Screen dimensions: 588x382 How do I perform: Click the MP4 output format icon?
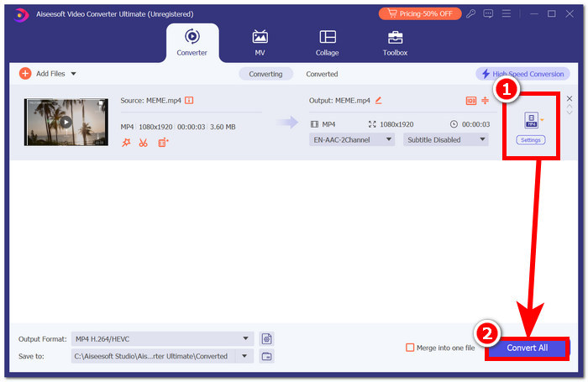click(x=532, y=120)
